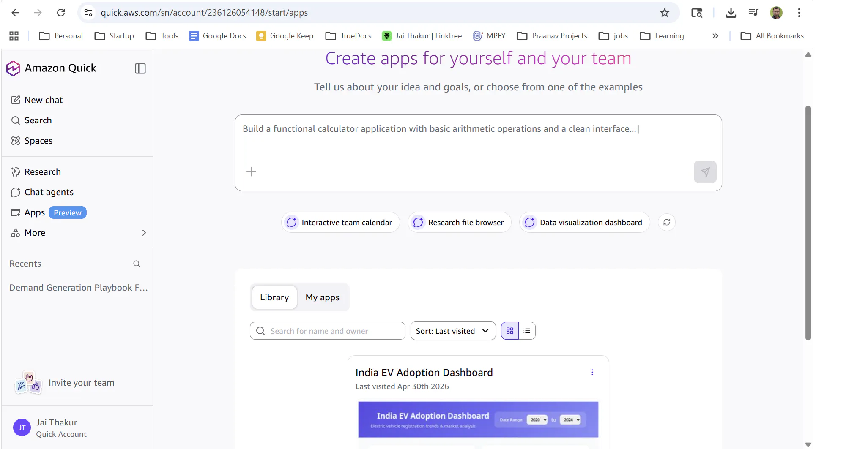
Task: Open the Tools bookmarks folder
Action: pos(162,36)
